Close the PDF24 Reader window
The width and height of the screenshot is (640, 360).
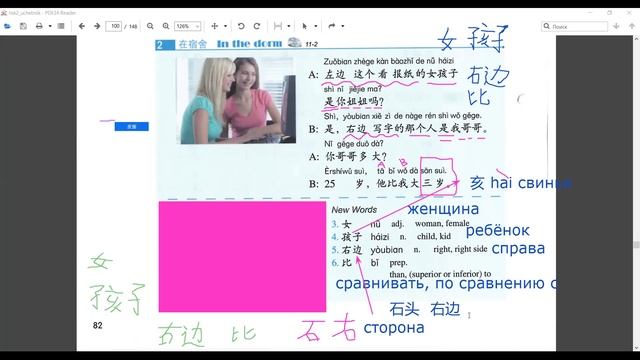point(629,13)
